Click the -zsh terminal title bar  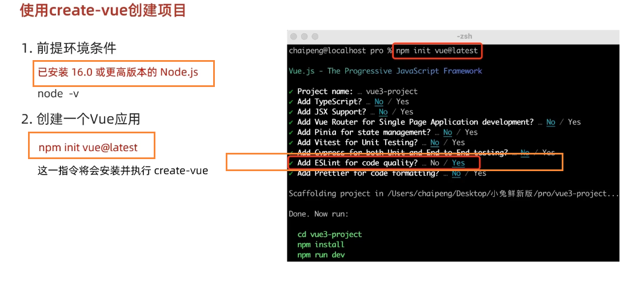click(x=453, y=36)
